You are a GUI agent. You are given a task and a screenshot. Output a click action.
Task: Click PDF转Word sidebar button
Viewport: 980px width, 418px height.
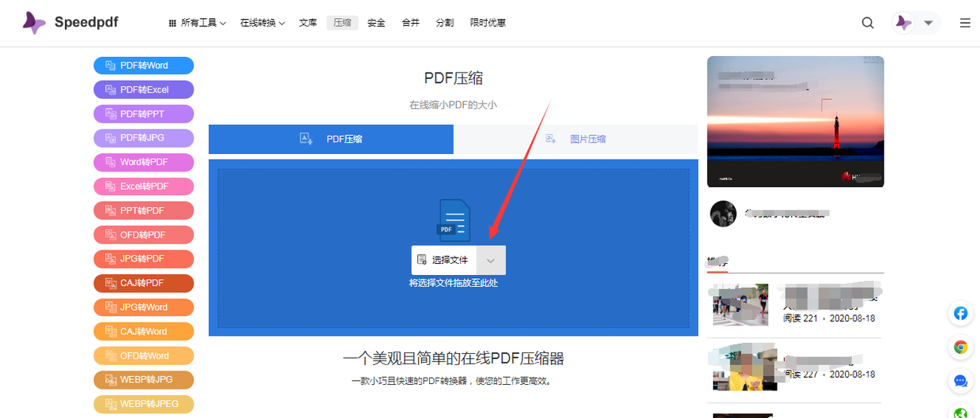144,66
